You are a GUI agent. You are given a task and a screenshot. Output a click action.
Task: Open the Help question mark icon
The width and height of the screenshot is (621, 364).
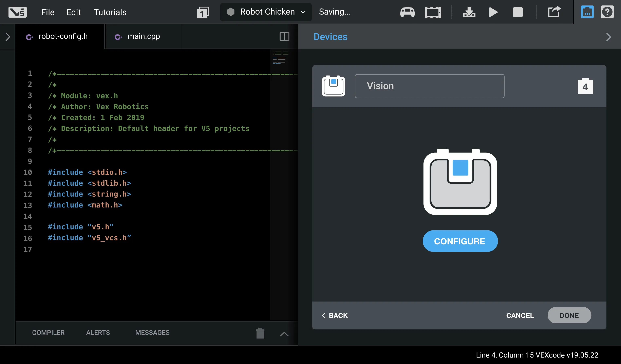click(607, 12)
